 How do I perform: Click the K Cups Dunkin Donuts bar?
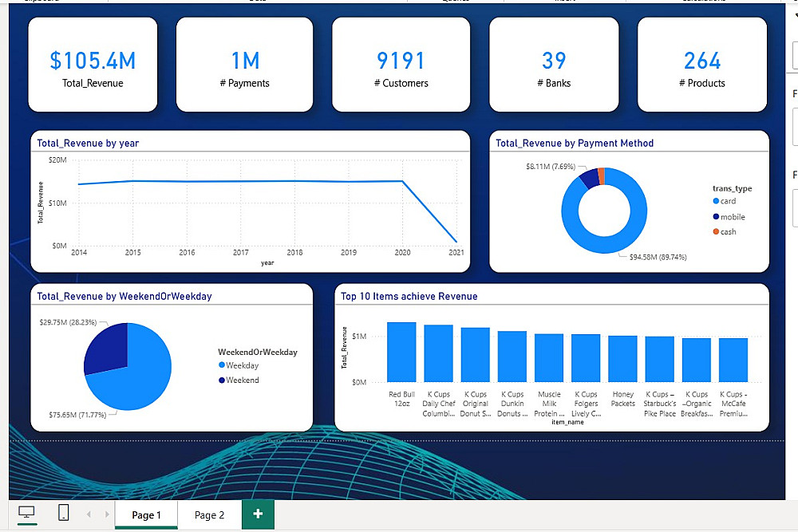click(512, 357)
